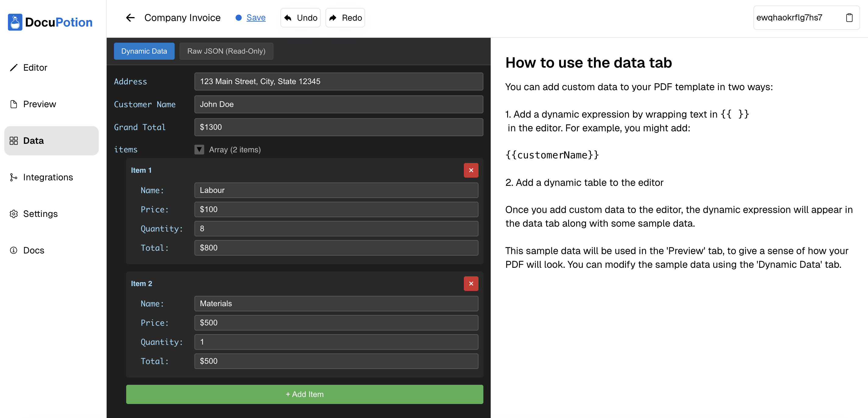Delete Item 1 with red X
Image resolution: width=868 pixels, height=418 pixels.
coord(471,170)
